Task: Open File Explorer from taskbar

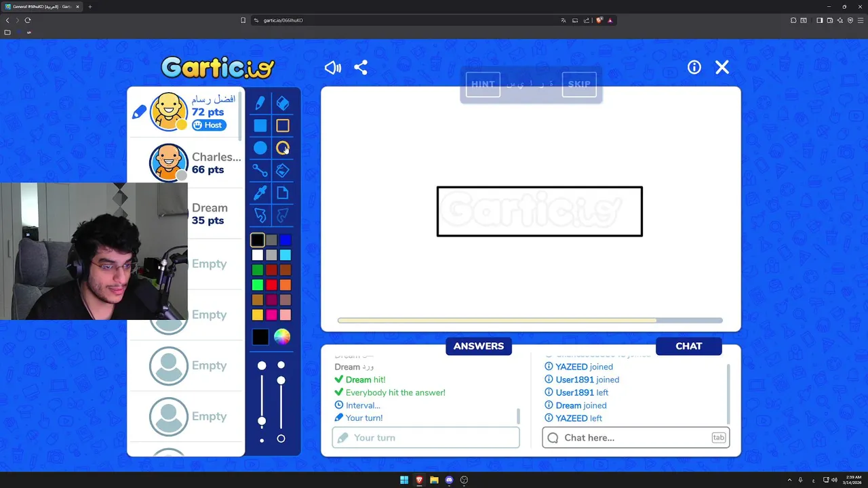Action: (434, 480)
